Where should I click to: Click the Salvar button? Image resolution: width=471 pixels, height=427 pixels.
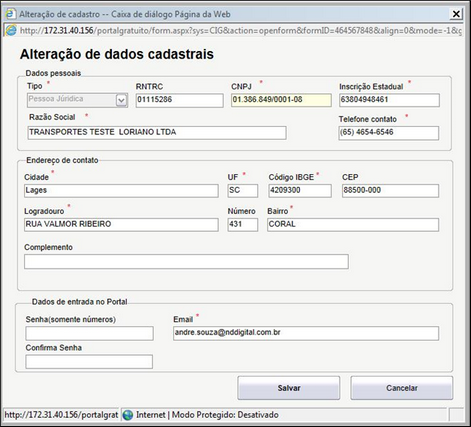pyautogui.click(x=289, y=388)
